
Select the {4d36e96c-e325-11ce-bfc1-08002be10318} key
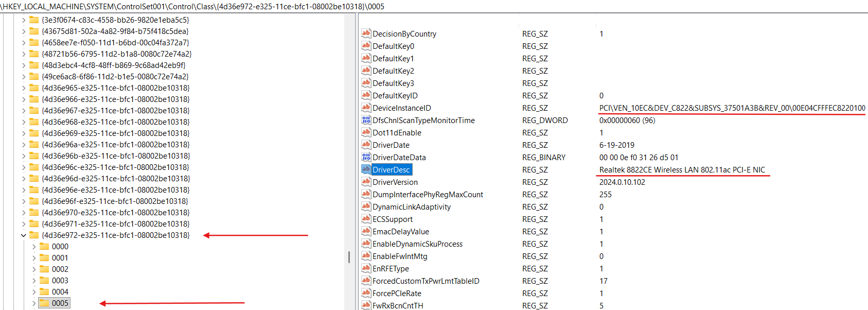coord(115,167)
